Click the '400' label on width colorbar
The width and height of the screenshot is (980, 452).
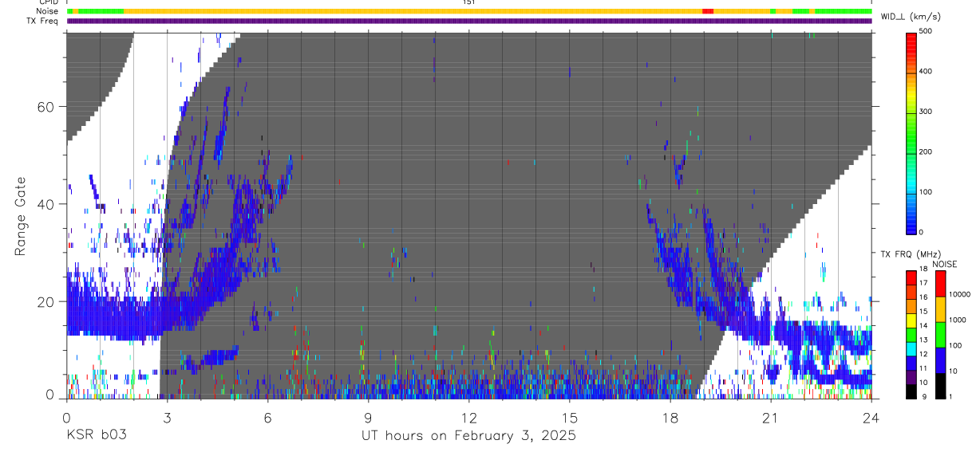(x=927, y=72)
